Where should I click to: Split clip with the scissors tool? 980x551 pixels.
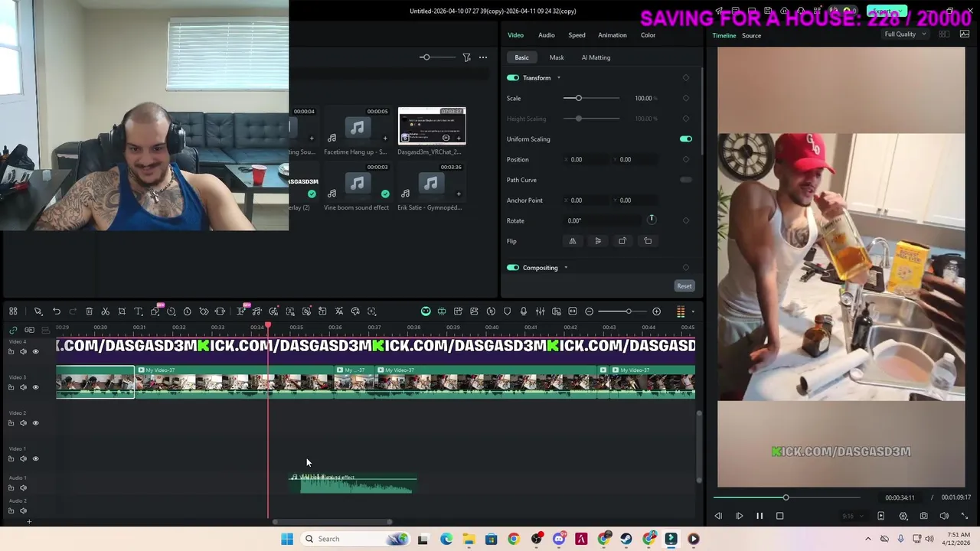106,311
